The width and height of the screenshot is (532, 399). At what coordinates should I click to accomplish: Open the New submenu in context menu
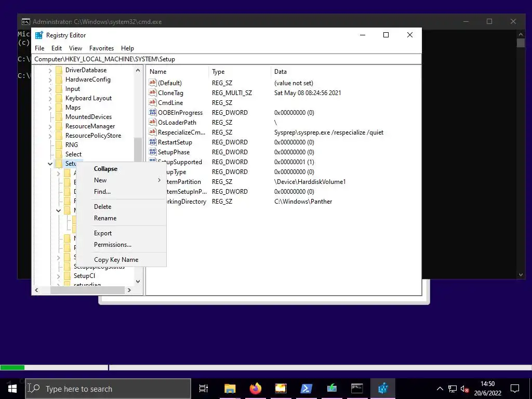click(122, 180)
